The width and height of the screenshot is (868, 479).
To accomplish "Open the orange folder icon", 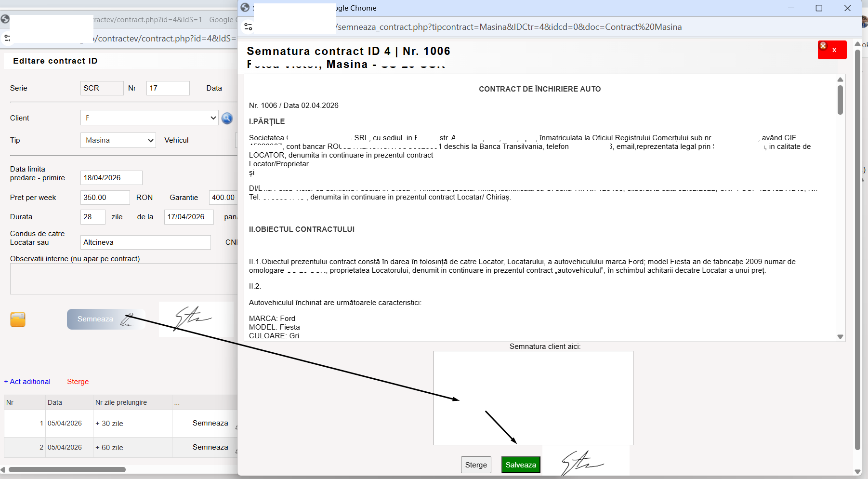I will [18, 319].
